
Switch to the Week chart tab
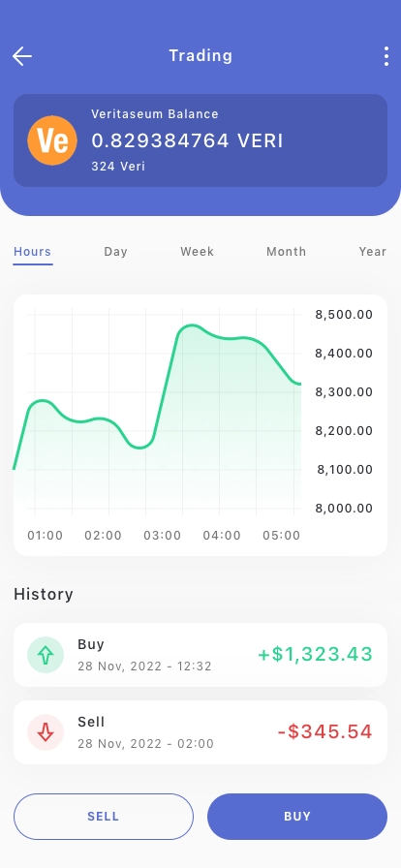click(198, 252)
